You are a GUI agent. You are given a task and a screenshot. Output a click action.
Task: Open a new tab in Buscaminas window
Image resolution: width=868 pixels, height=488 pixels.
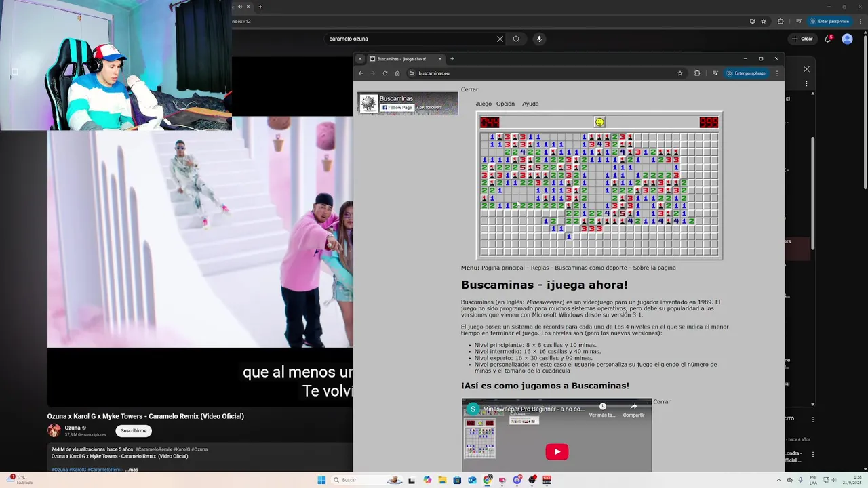pos(452,59)
